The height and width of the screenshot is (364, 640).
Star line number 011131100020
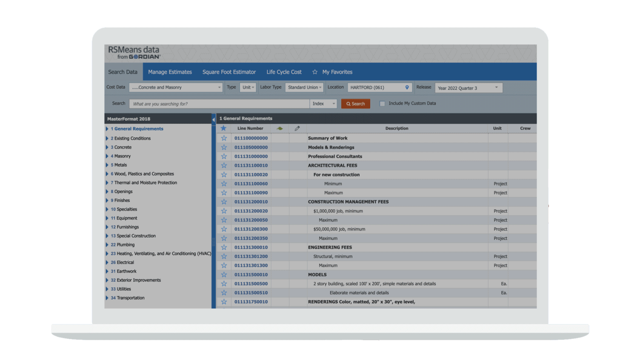(224, 174)
